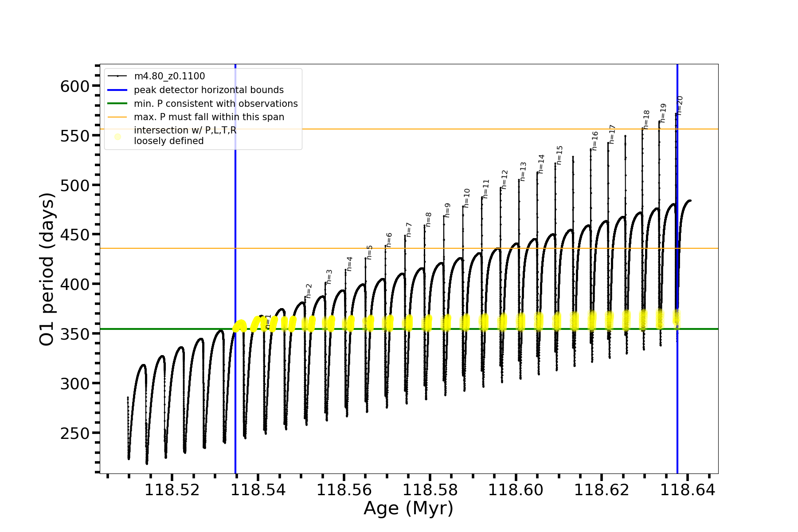Click the 250 y-axis tick label
798x532 pixels.
point(75,434)
